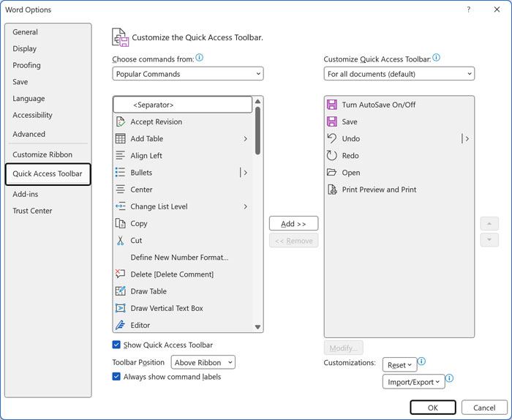
Task: Click the commands list scrollbar thumb
Action: click(x=257, y=131)
